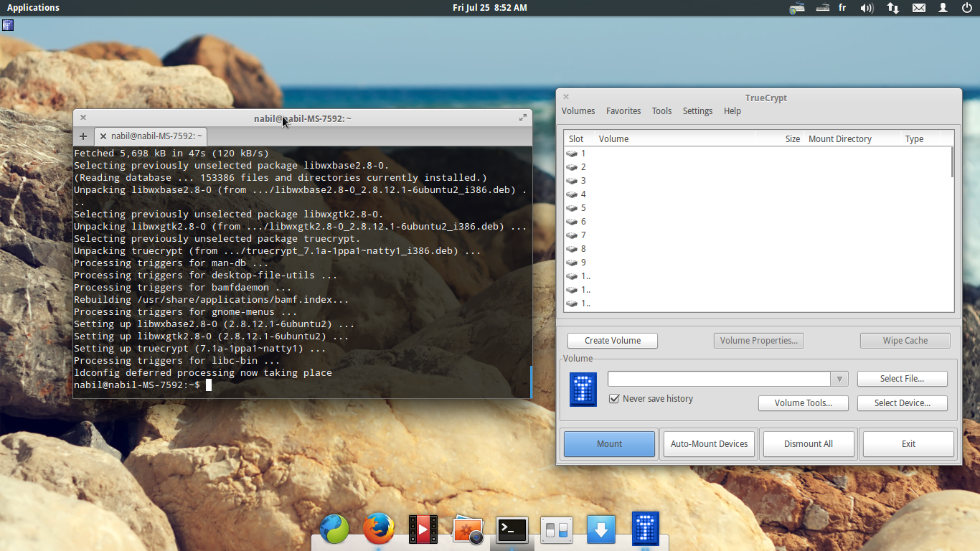Image resolution: width=980 pixels, height=551 pixels.
Task: Click the Dismount All button
Action: (809, 444)
